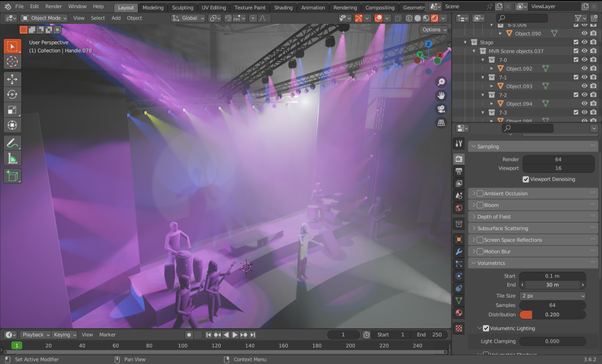This screenshot has width=602, height=364.
Task: Exclude the Stage collection via checkbox
Action: 576,42
